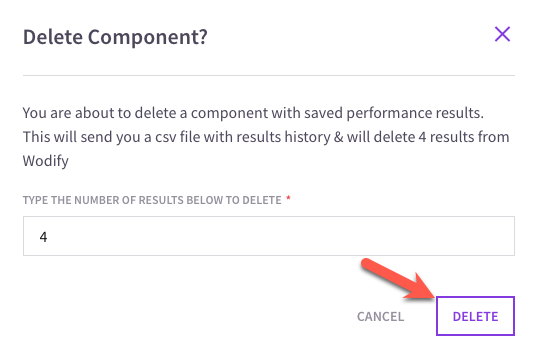Viewport: 536px width, 360px height.
Task: Click the purple X icon
Action: pyautogui.click(x=502, y=35)
